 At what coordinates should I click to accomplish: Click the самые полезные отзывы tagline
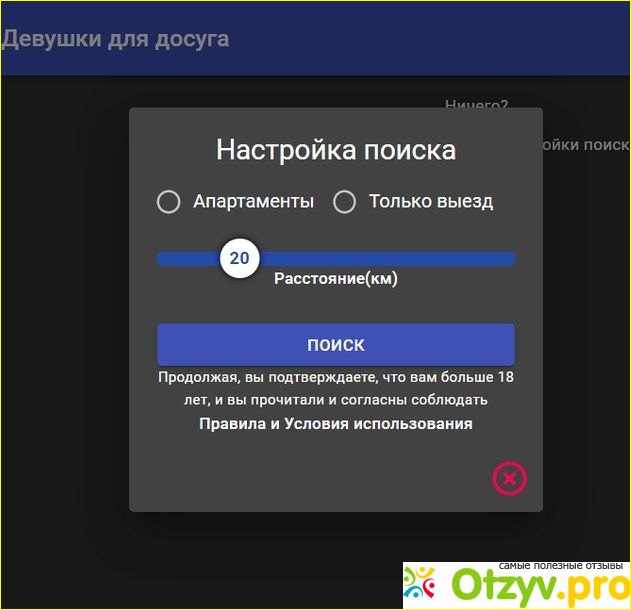pyautogui.click(x=561, y=563)
